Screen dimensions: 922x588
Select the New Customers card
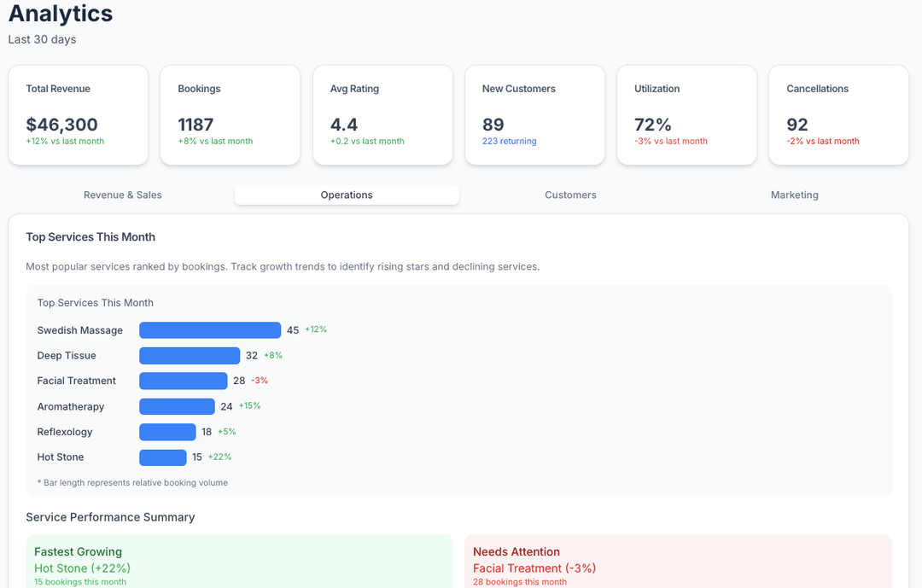click(x=535, y=115)
